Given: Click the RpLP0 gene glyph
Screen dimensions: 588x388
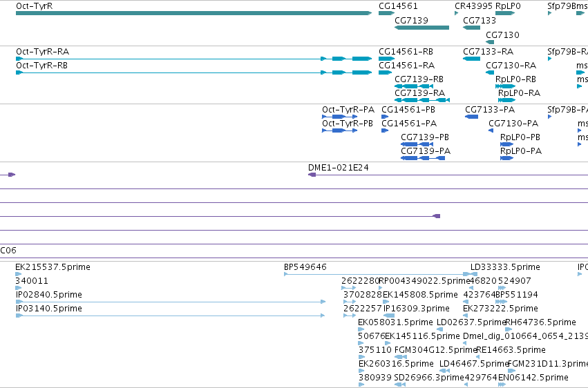Looking at the screenshot, I should click(x=505, y=13).
